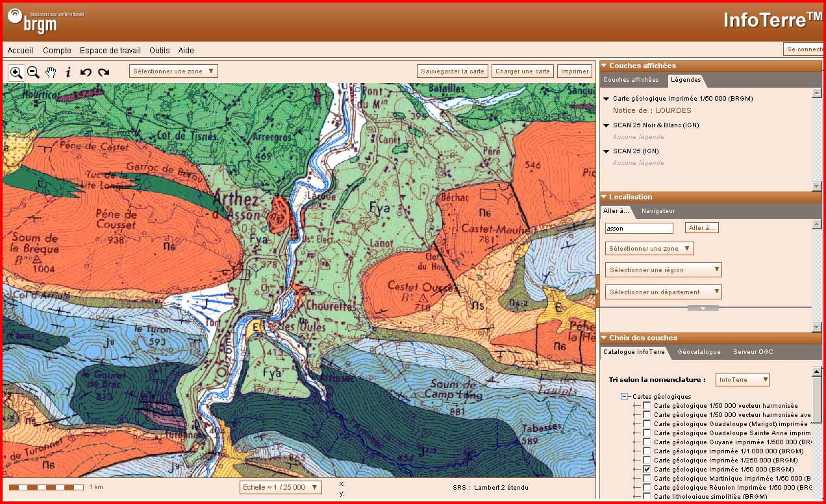Switch to the Aller à... tab
Image resolution: width=826 pixels, height=504 pixels.
point(616,211)
